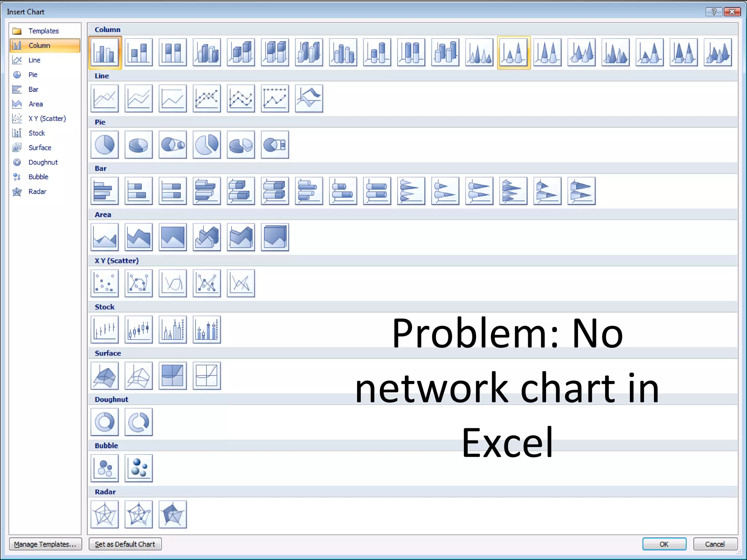
Task: Open Radar category in left list
Action: pyautogui.click(x=45, y=191)
